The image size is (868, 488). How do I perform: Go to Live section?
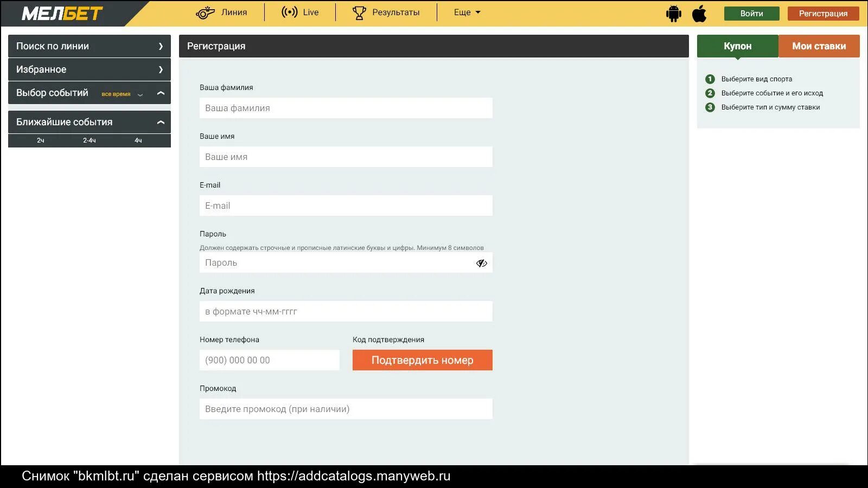[311, 12]
